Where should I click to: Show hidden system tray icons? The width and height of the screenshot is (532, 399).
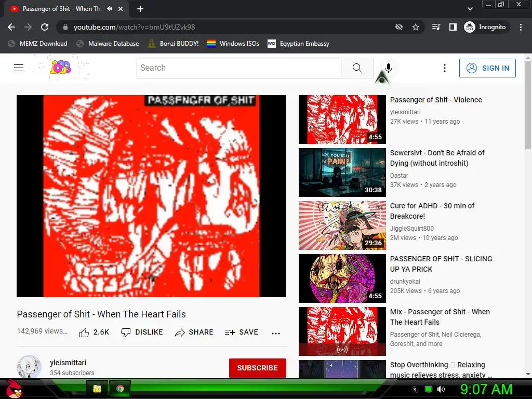pyautogui.click(x=415, y=390)
